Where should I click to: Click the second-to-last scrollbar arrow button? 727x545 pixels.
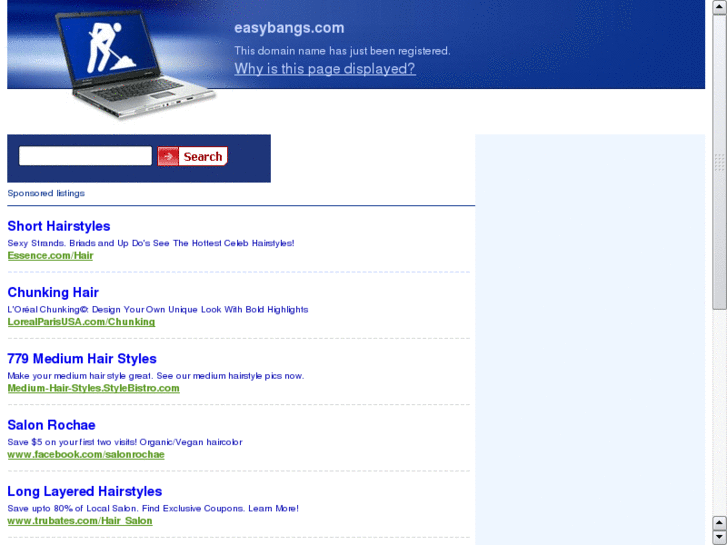(x=719, y=523)
